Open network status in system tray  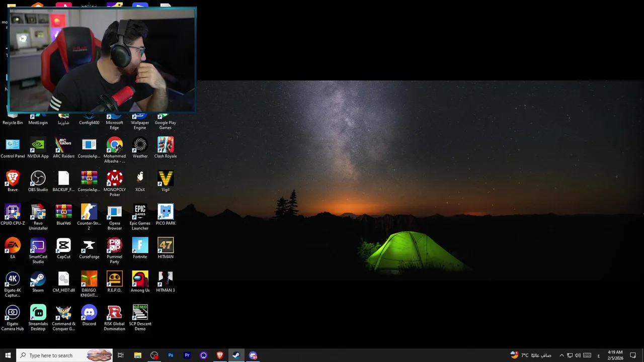570,355
